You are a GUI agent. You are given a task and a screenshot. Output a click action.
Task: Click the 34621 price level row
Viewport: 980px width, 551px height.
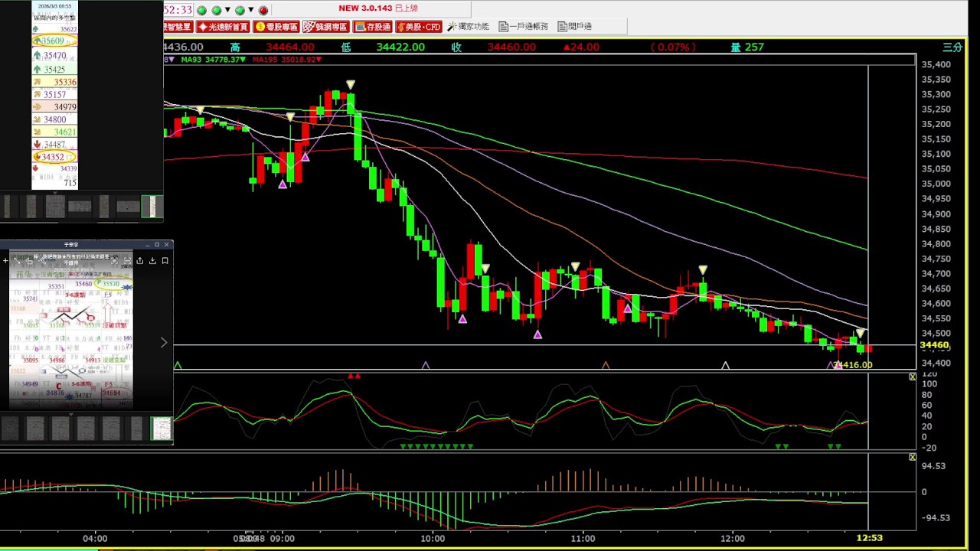click(x=54, y=132)
